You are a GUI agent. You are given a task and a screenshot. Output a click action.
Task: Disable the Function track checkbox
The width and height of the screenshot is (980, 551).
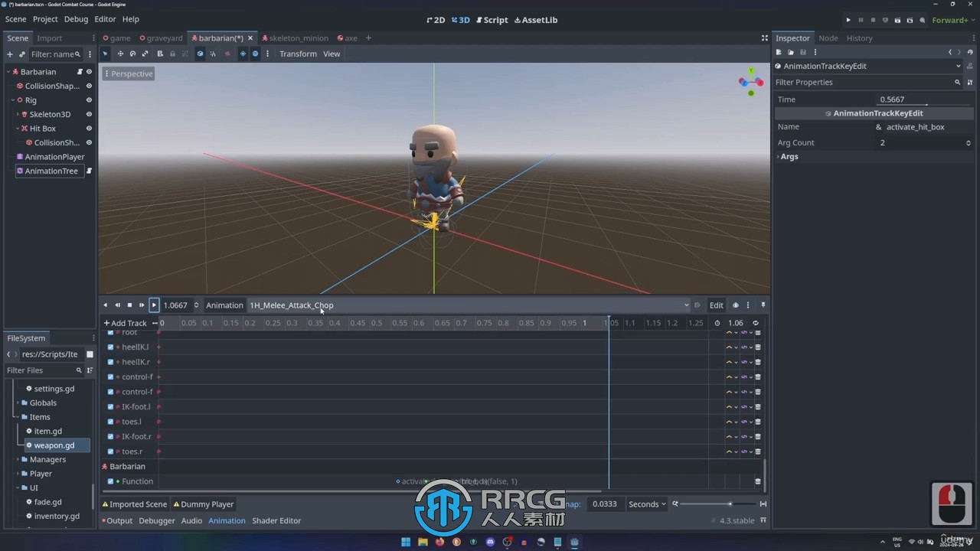point(110,481)
